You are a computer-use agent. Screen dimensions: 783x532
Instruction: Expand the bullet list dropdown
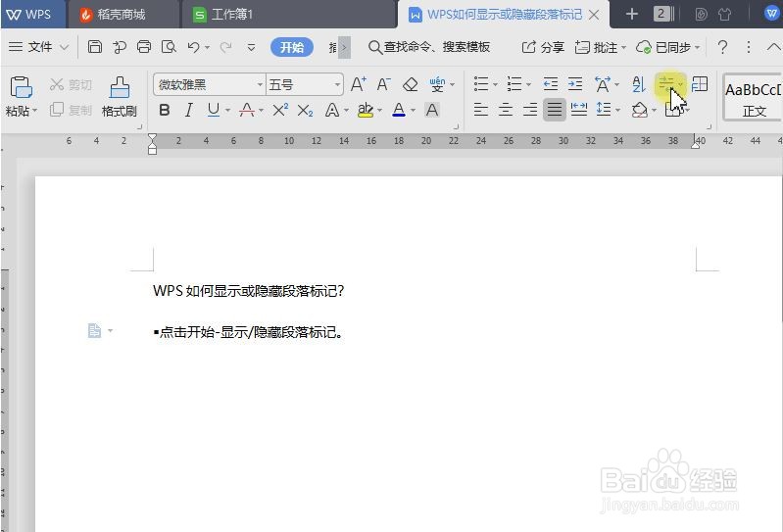[x=495, y=84]
